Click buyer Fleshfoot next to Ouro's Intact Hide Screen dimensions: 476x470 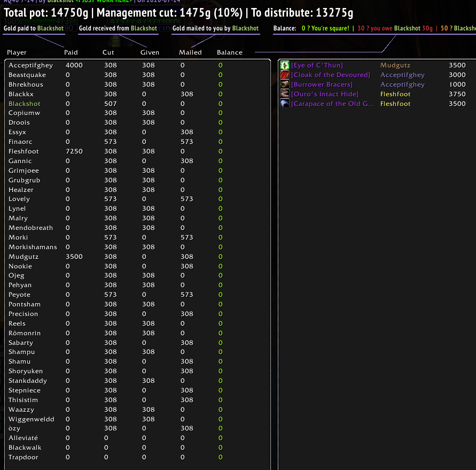395,94
